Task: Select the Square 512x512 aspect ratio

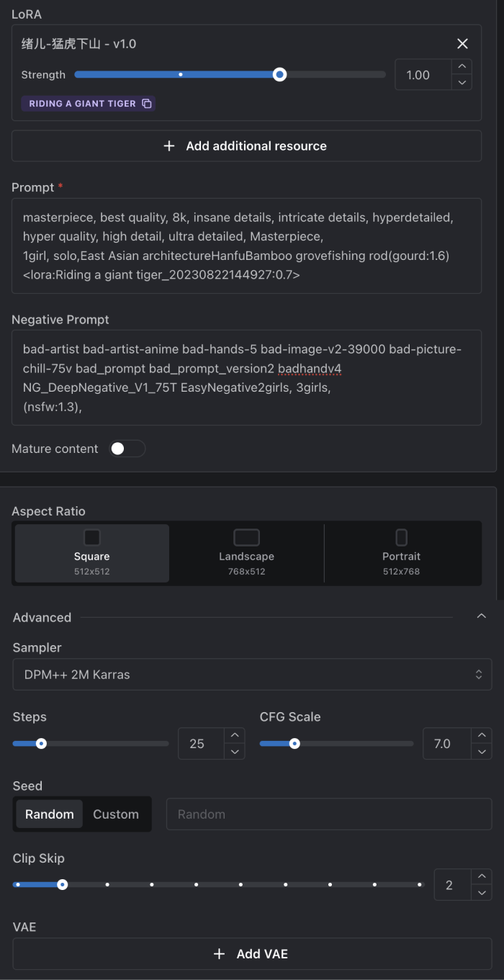Action: pos(92,553)
